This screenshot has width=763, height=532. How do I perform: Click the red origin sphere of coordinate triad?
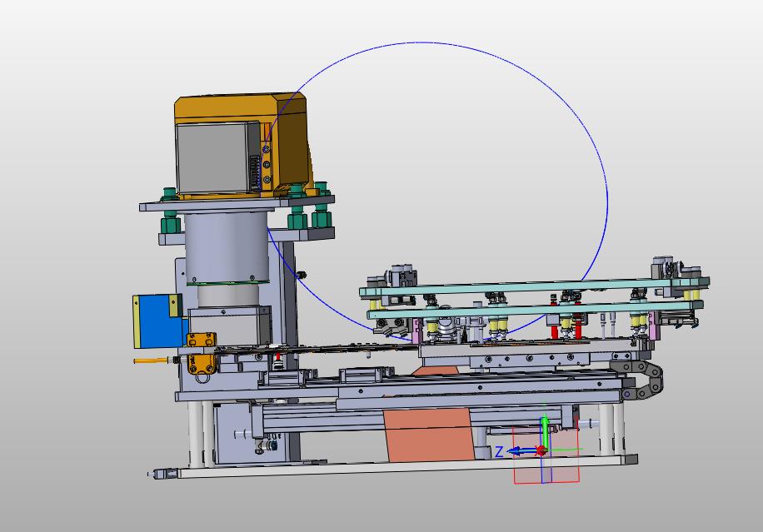tap(540, 451)
